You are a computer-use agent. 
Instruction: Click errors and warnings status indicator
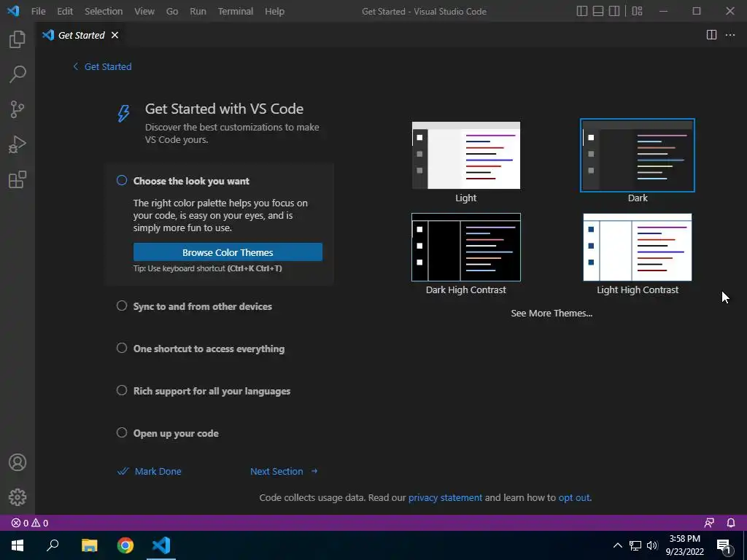[29, 523]
